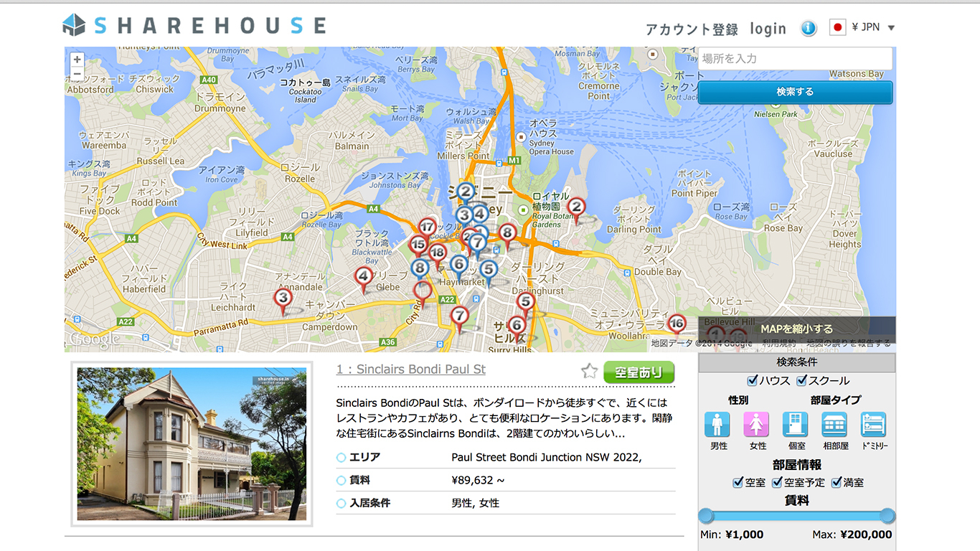Select the female (女性) gender icon
Viewport: 980px width, 551px height.
pyautogui.click(x=756, y=425)
